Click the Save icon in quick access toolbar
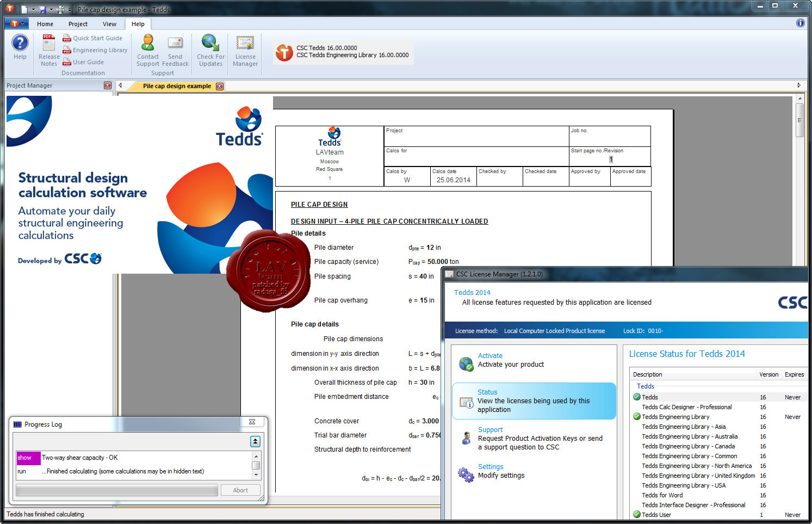The image size is (812, 524). point(42,9)
